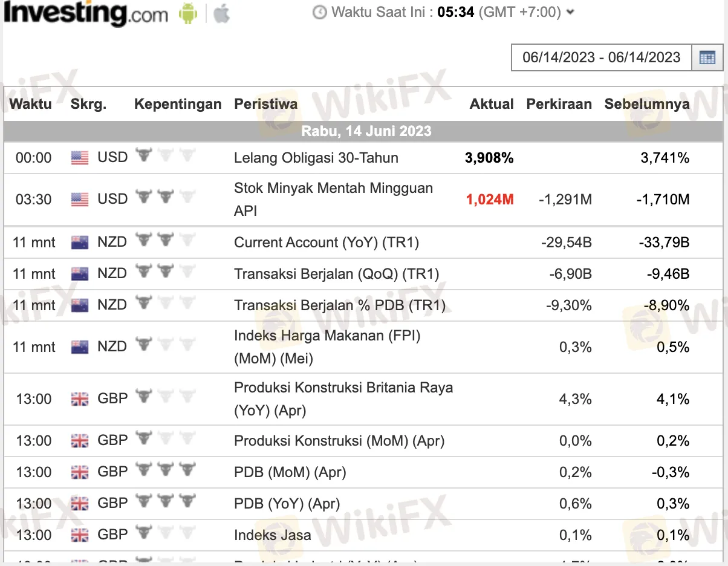Click the Kepentingan column header
728x566 pixels.
[178, 104]
